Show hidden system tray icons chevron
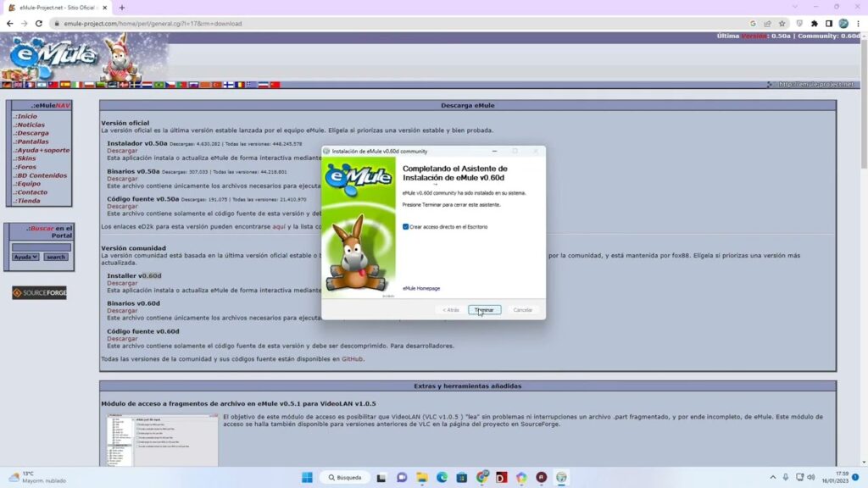Viewport: 868px width, 488px height. (x=773, y=477)
